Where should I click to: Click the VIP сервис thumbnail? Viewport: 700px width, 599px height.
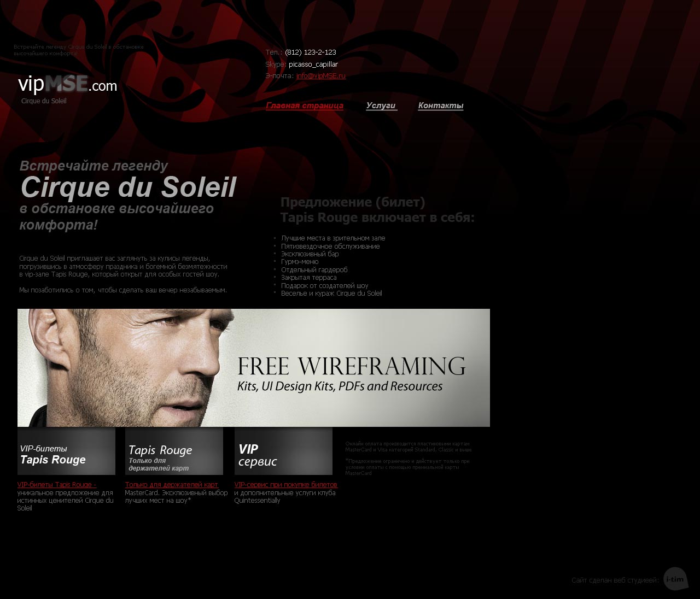(x=283, y=451)
